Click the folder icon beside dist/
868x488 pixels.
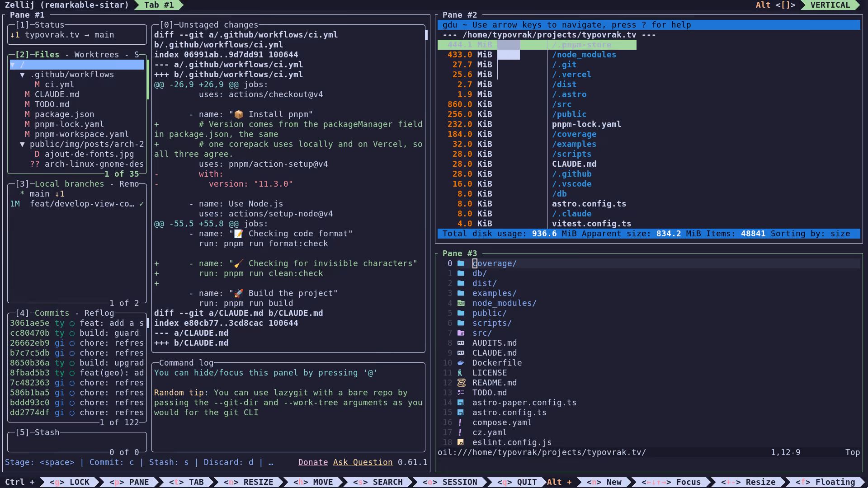[461, 283]
